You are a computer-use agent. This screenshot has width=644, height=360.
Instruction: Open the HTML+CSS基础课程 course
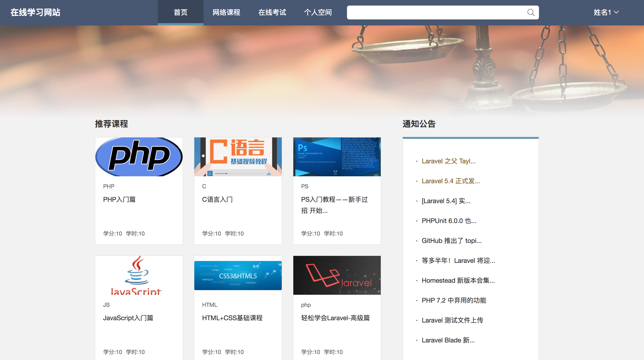232,318
